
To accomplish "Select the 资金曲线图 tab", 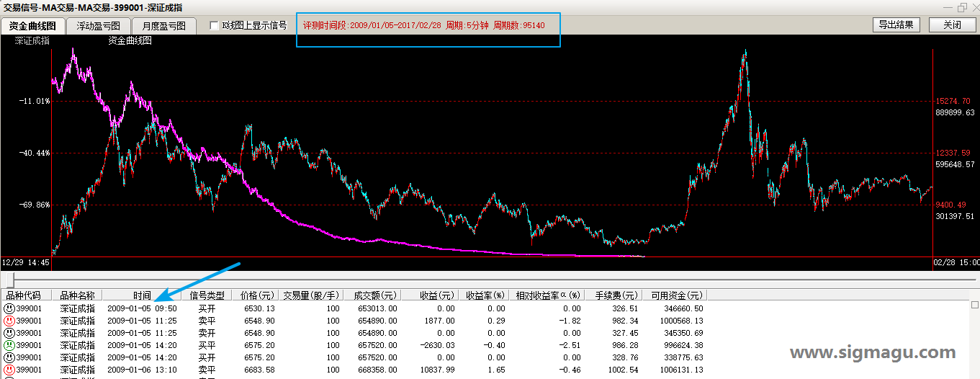I will click(x=32, y=26).
